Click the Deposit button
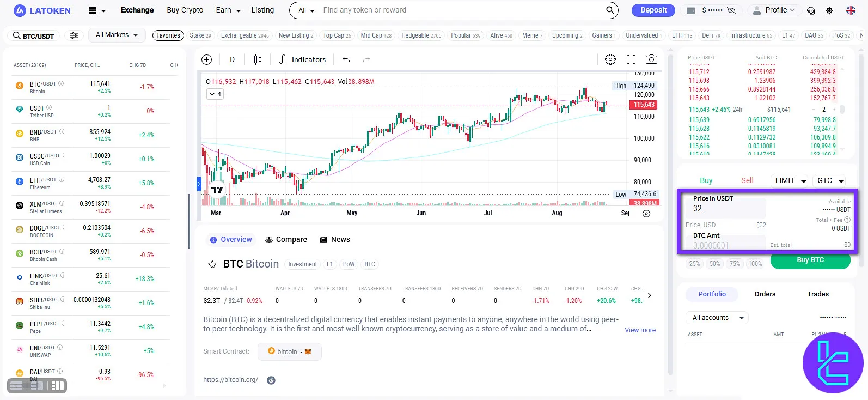Screen dimensions: 868x400 click(653, 10)
